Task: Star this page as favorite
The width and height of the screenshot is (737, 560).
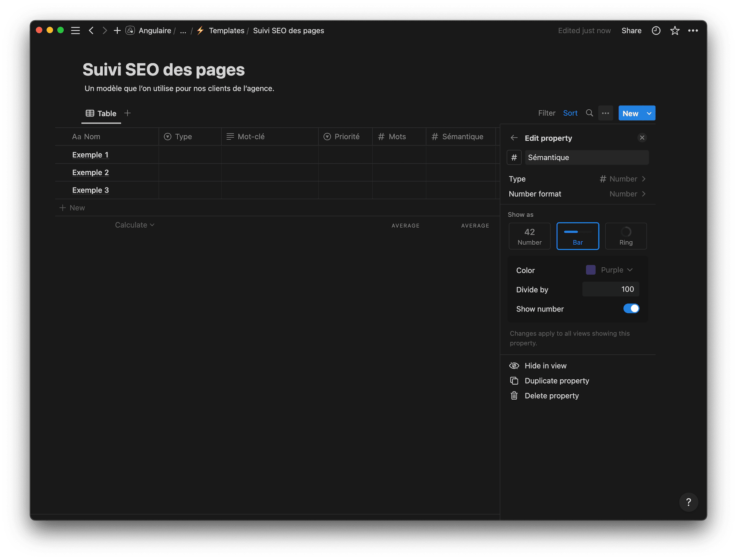Action: tap(675, 31)
